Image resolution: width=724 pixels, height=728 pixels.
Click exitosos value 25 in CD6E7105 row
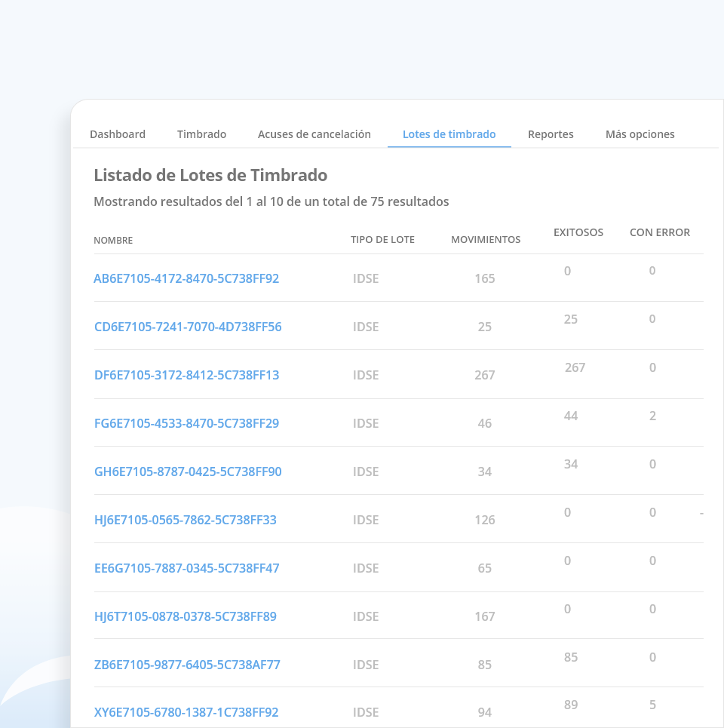coord(571,319)
